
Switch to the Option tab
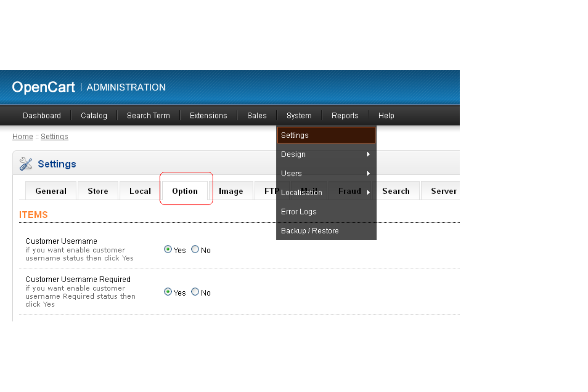tap(185, 191)
